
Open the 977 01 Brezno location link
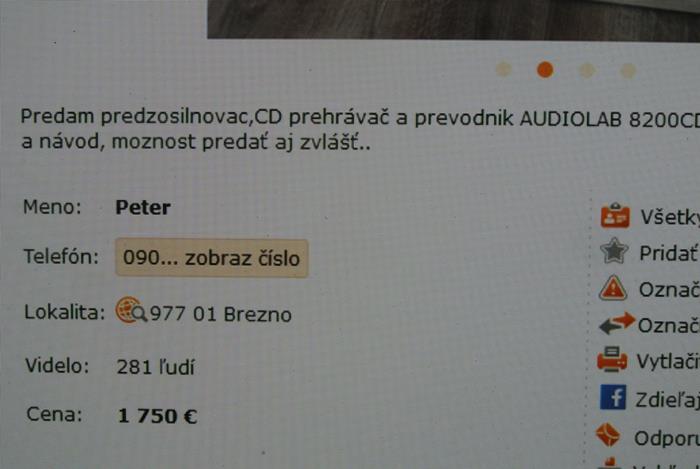click(x=221, y=314)
